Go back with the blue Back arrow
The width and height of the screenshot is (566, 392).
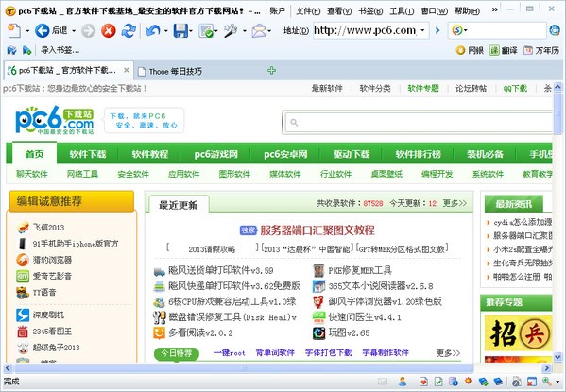pos(43,30)
